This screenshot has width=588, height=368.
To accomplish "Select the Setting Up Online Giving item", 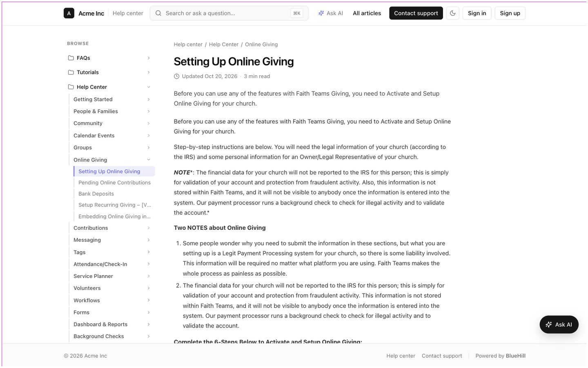I will [114, 171].
